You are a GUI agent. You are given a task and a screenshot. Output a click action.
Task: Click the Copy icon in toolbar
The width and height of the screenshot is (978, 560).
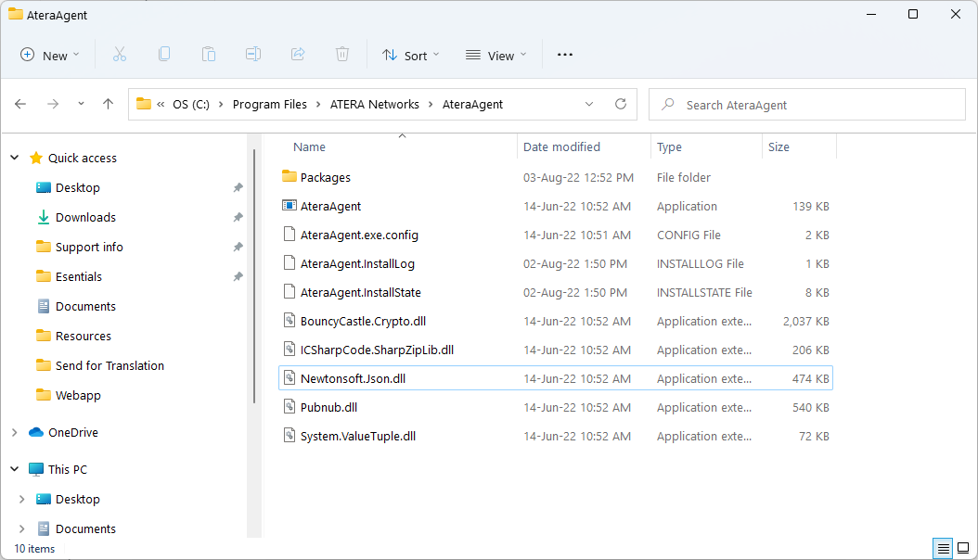[x=164, y=54]
